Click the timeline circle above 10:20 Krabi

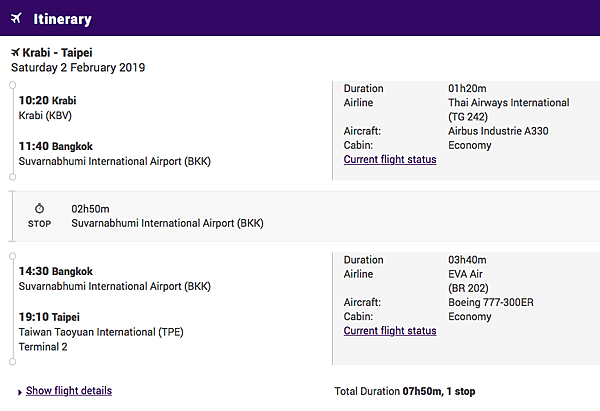pyautogui.click(x=13, y=85)
